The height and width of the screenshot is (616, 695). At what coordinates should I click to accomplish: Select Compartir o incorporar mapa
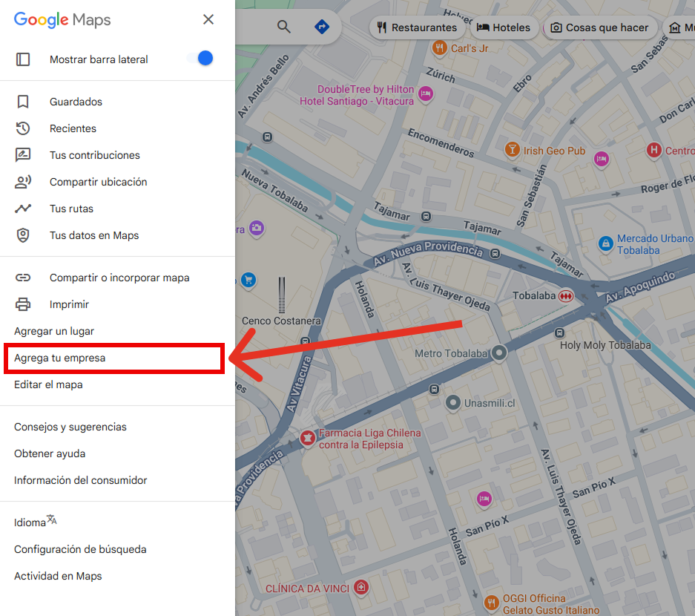[117, 278]
